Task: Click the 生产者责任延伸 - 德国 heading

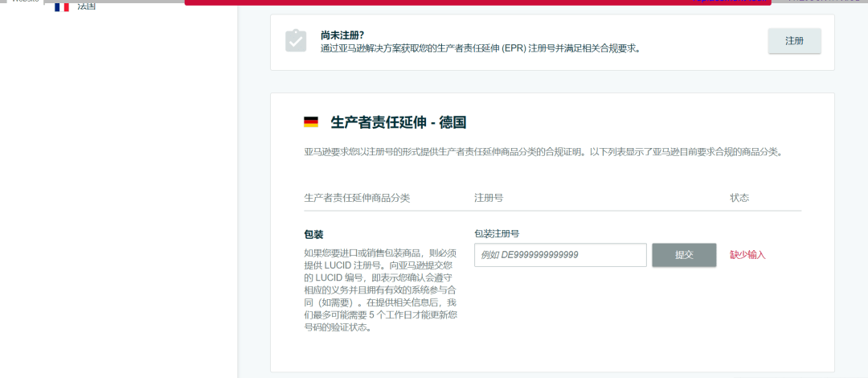Action: 399,122
